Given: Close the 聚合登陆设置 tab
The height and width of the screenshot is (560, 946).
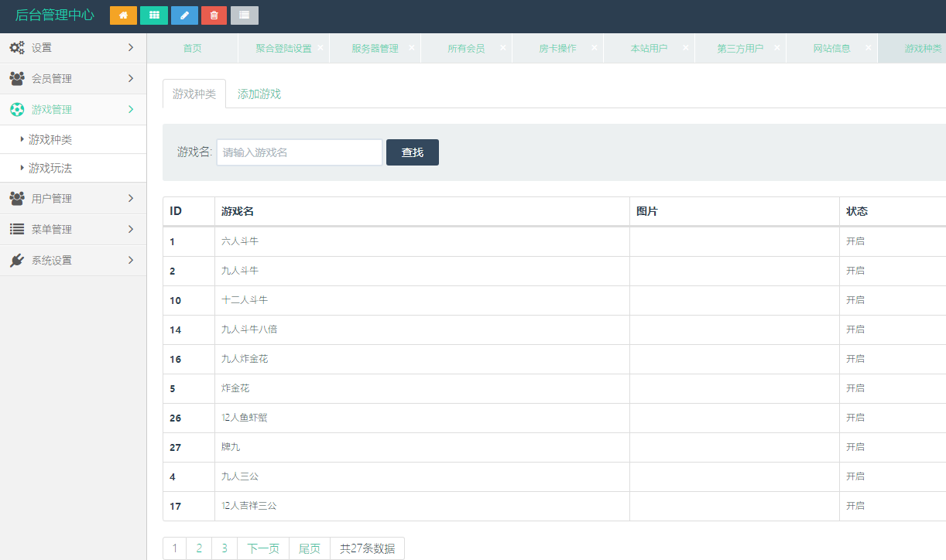Looking at the screenshot, I should point(320,47).
